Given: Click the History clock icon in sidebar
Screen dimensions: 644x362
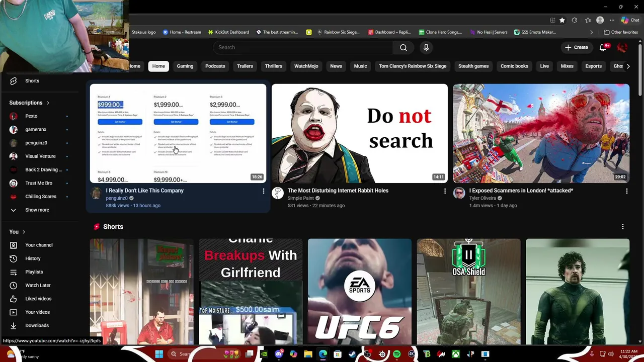Looking at the screenshot, I should [x=14, y=258].
